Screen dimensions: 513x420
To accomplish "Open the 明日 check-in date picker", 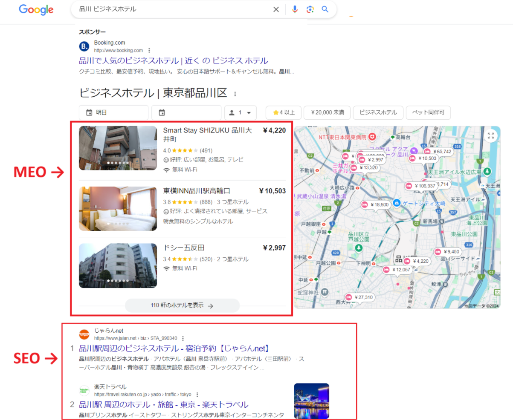I will pos(113,112).
